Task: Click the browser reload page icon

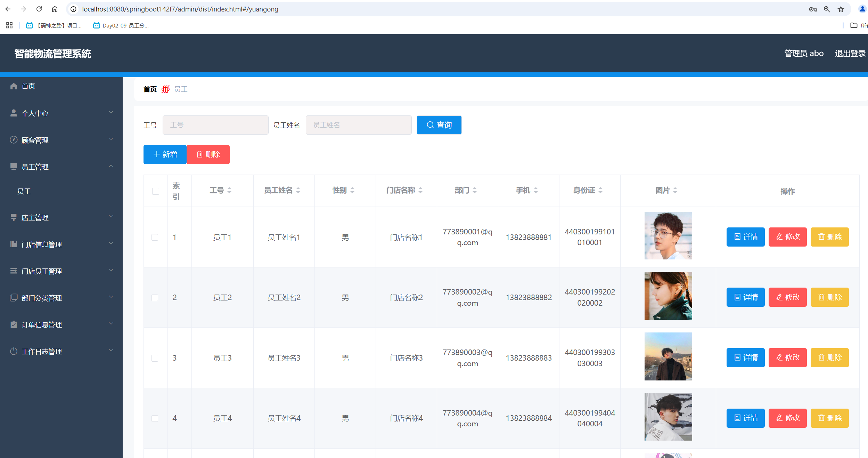Action: coord(39,9)
